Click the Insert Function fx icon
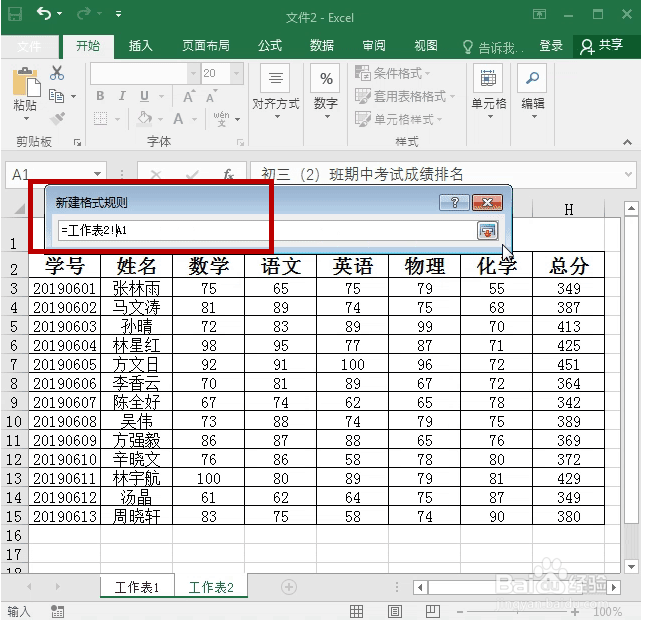The width and height of the screenshot is (646, 627). tap(228, 174)
